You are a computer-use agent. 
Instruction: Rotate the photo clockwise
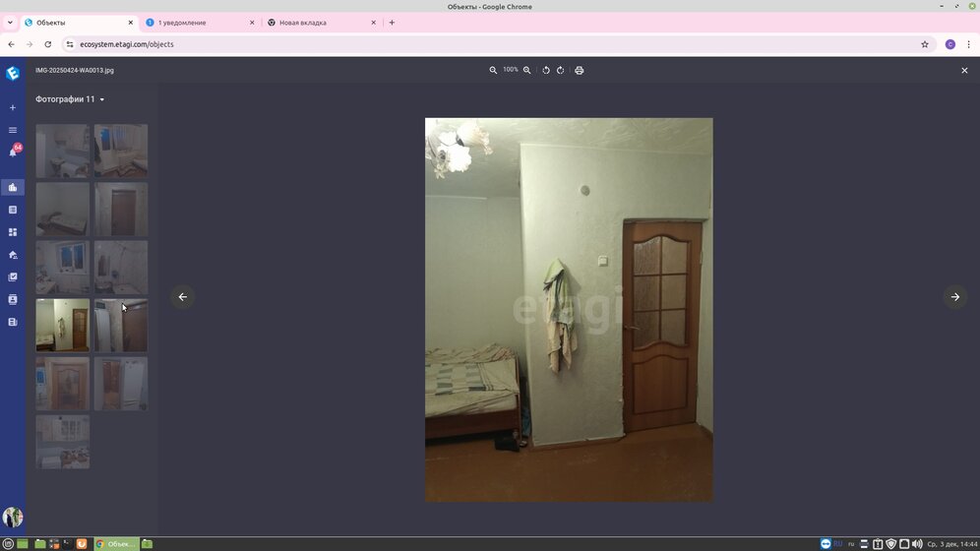click(561, 71)
